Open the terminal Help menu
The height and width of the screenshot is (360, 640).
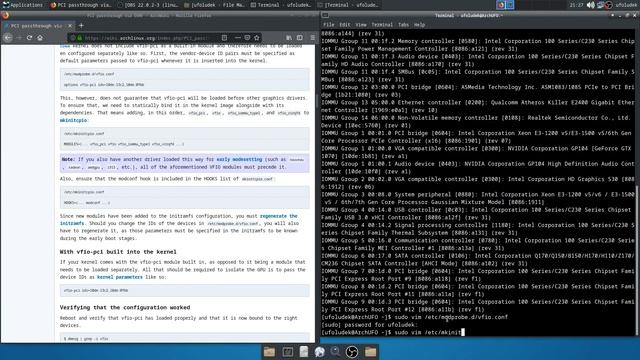tap(420, 24)
